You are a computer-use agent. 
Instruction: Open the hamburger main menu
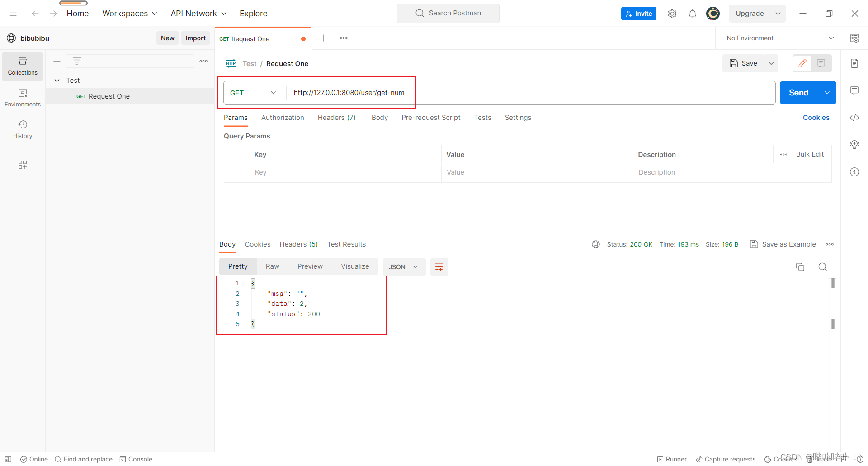point(13,14)
